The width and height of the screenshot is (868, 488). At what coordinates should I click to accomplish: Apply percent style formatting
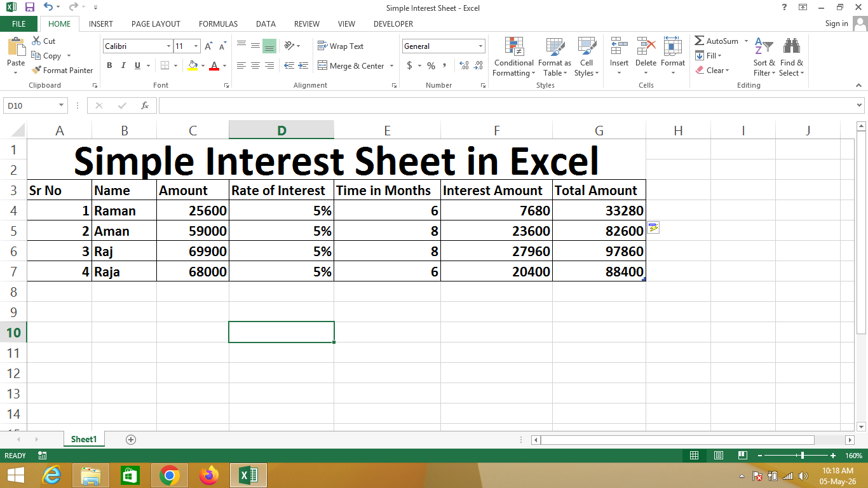(x=431, y=65)
